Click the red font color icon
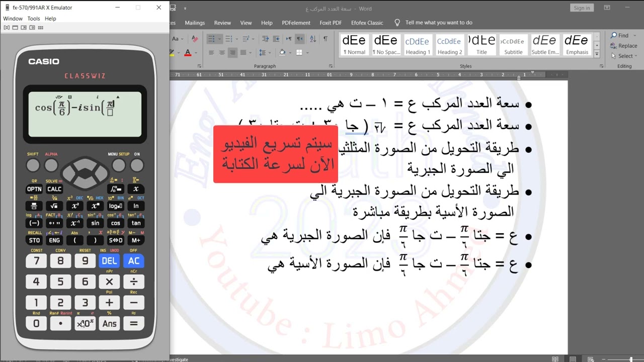644x362 pixels. point(188,52)
